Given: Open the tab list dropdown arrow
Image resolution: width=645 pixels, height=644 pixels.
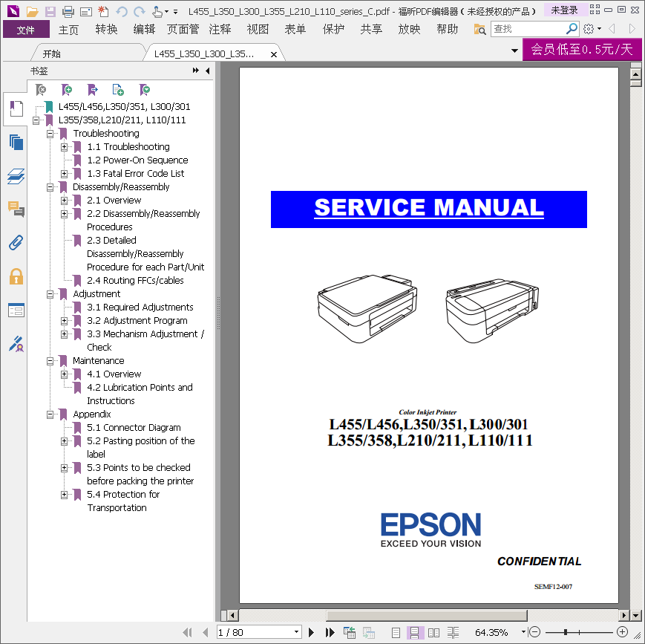Looking at the screenshot, I should coord(514,51).
